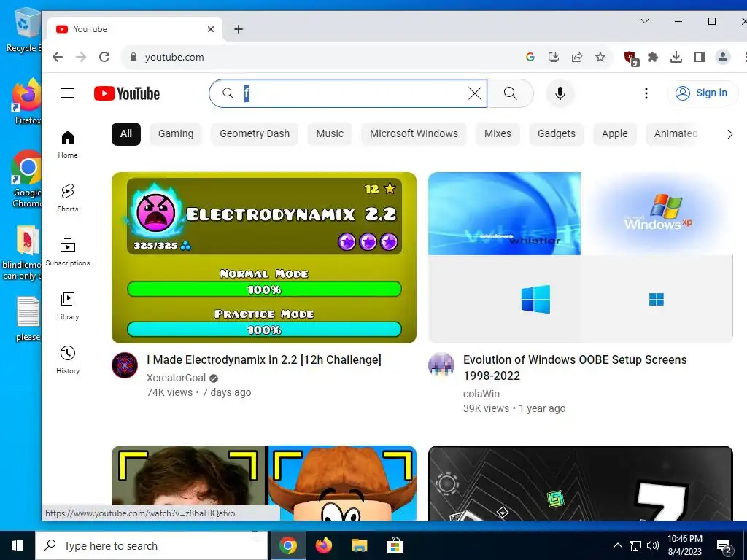This screenshot has height=560, width=747.
Task: Show more chips with right chevron
Action: point(729,134)
